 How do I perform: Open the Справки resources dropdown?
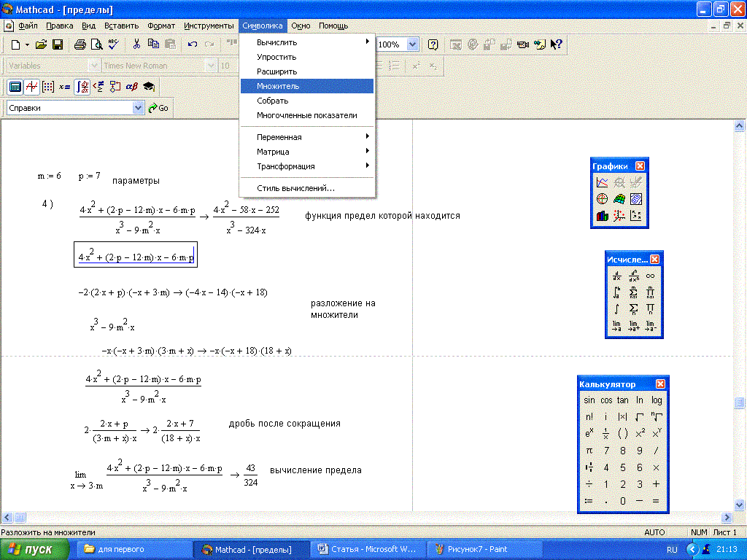pos(139,108)
